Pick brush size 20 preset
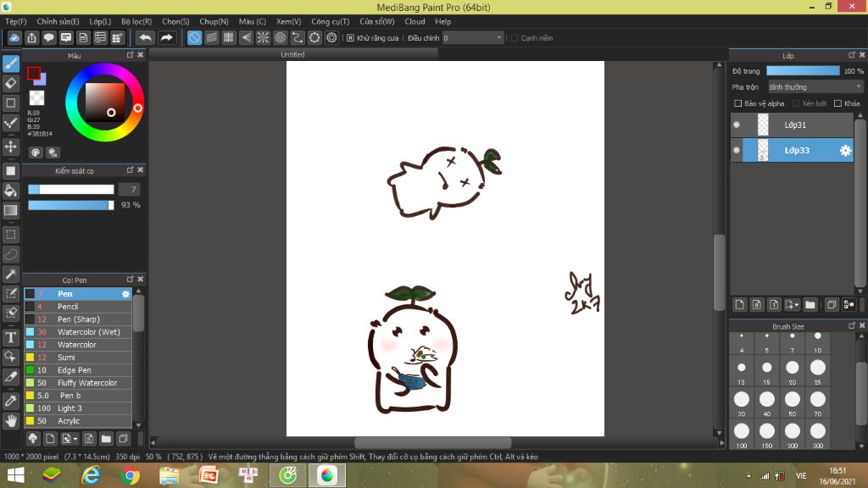The image size is (868, 488). pyautogui.click(x=793, y=371)
